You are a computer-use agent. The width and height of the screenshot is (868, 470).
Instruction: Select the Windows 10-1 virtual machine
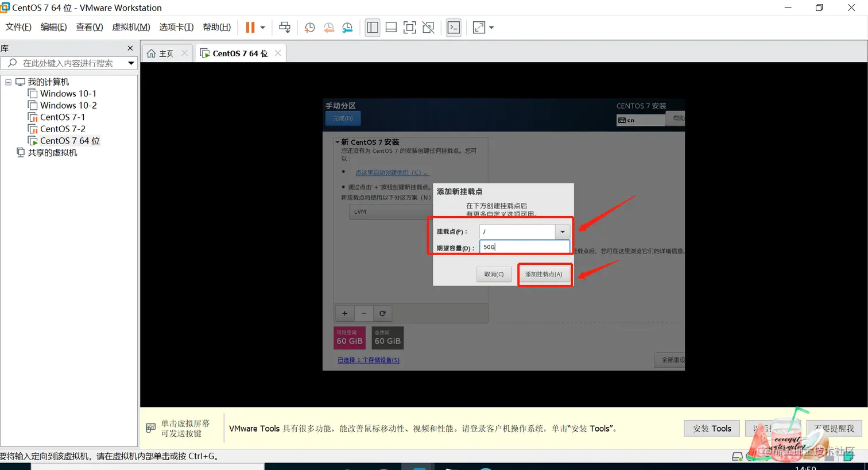tap(68, 94)
